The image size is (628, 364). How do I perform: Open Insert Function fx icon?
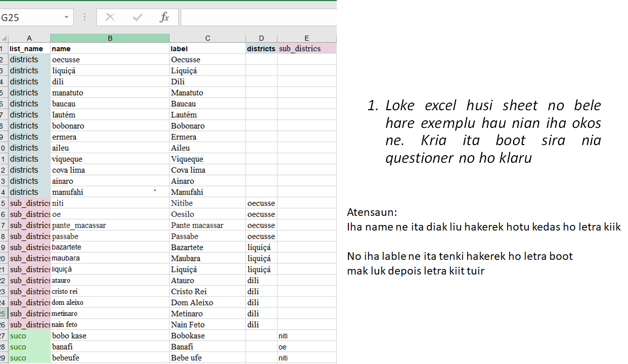(x=164, y=18)
